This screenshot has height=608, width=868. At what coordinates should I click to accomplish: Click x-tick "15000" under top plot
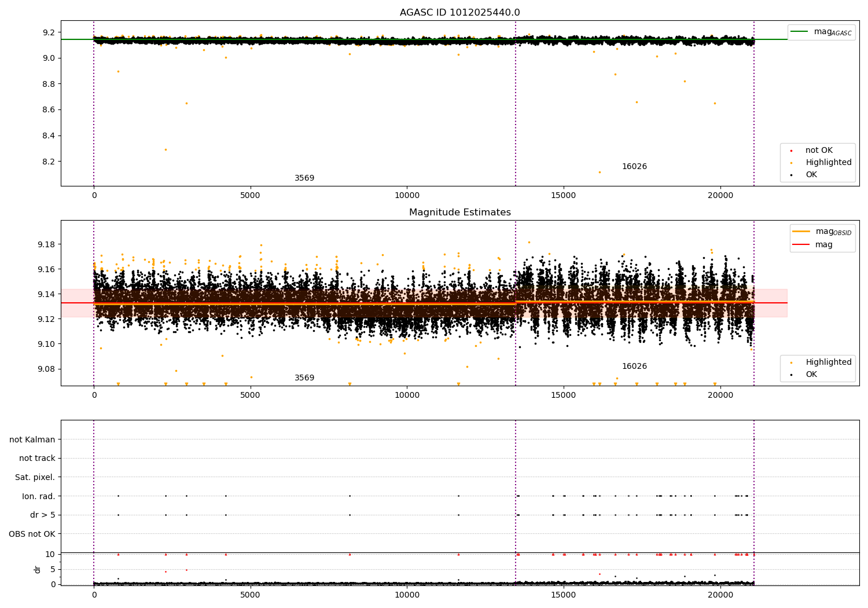[x=564, y=196]
